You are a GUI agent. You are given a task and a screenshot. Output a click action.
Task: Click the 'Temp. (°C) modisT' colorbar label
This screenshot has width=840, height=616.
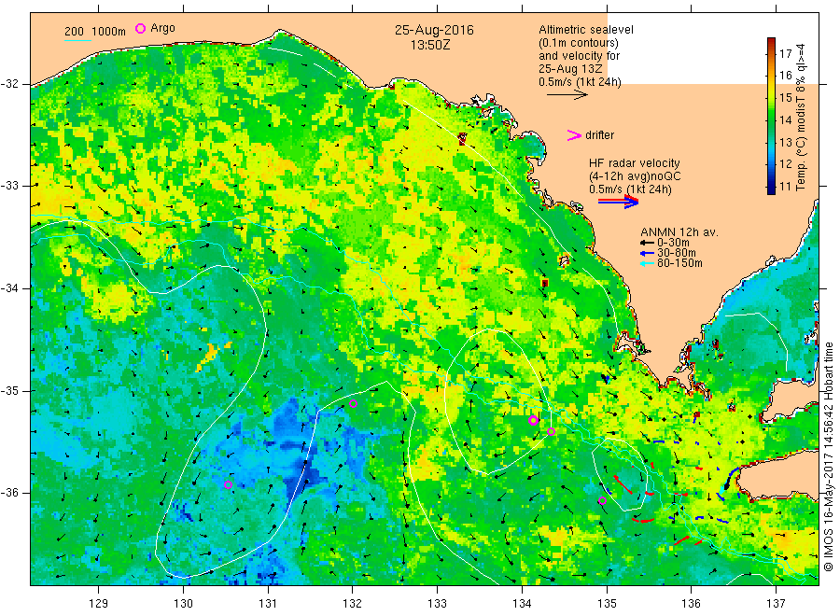coord(801,117)
